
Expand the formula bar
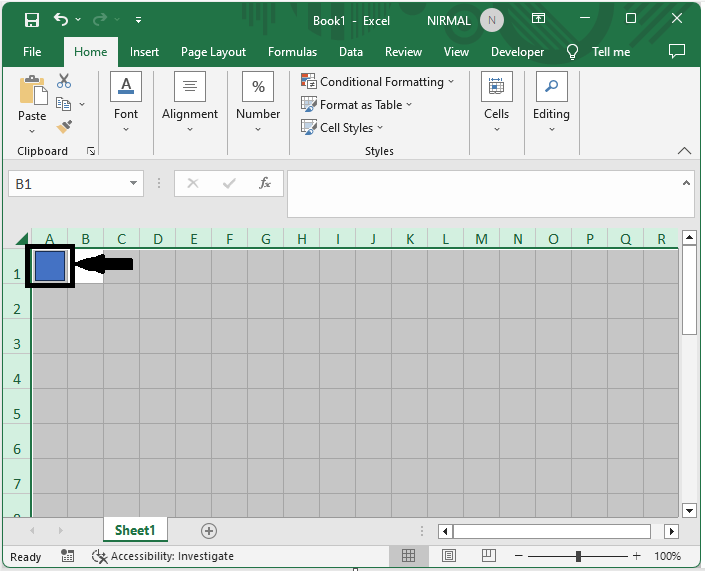(686, 183)
